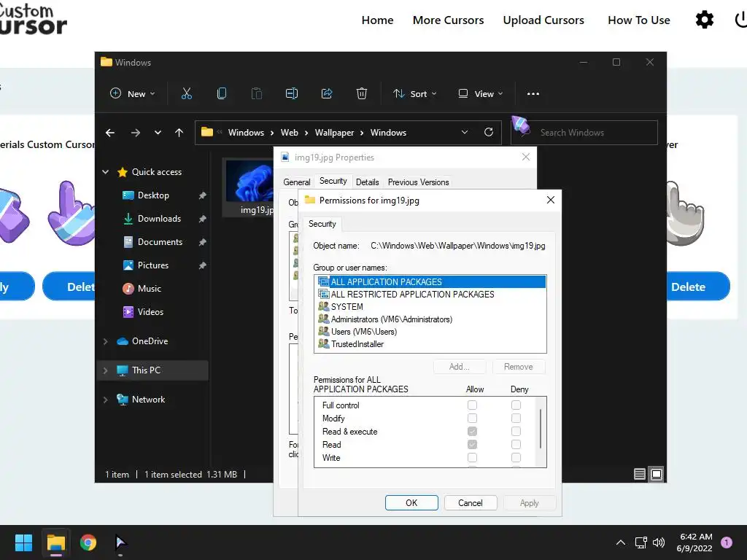This screenshot has width=747, height=560.
Task: Toggle Allow for Read & execute
Action: coord(472,432)
